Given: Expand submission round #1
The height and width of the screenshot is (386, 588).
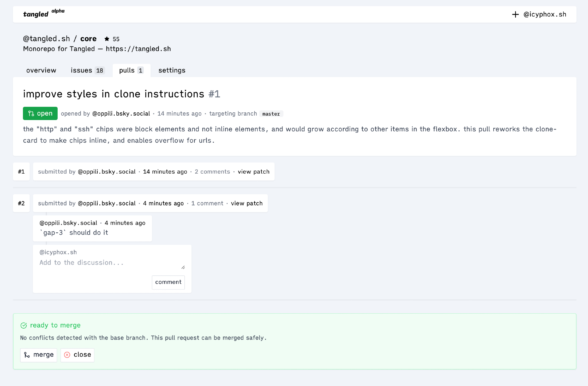Looking at the screenshot, I should [21, 172].
